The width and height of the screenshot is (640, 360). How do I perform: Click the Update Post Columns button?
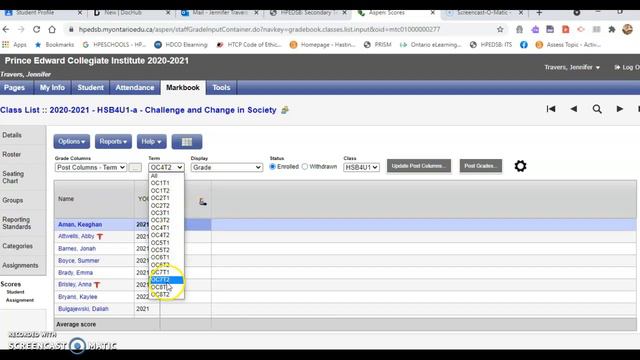419,166
